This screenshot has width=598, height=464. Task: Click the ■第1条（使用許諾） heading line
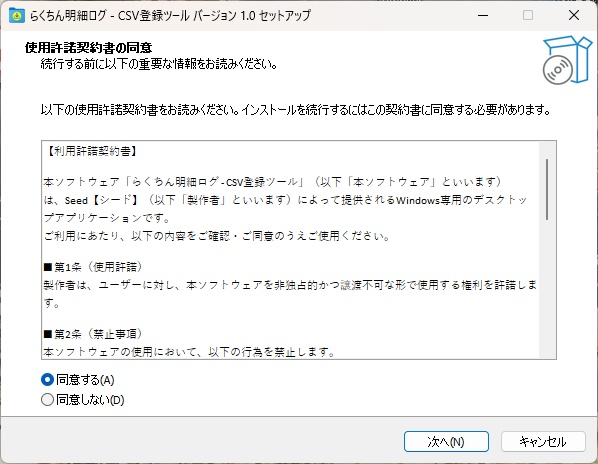click(x=93, y=267)
